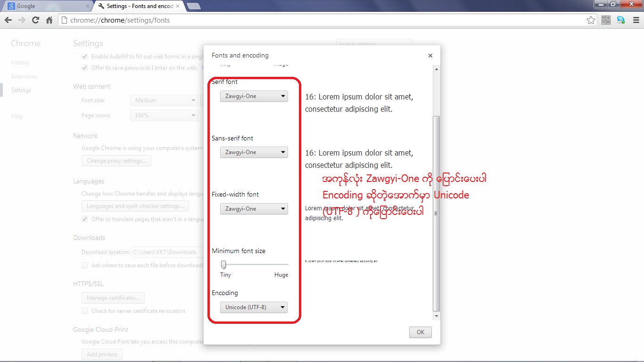The width and height of the screenshot is (644, 362).
Task: Select the Settings - Fonts and encoding tab
Action: pos(139,6)
